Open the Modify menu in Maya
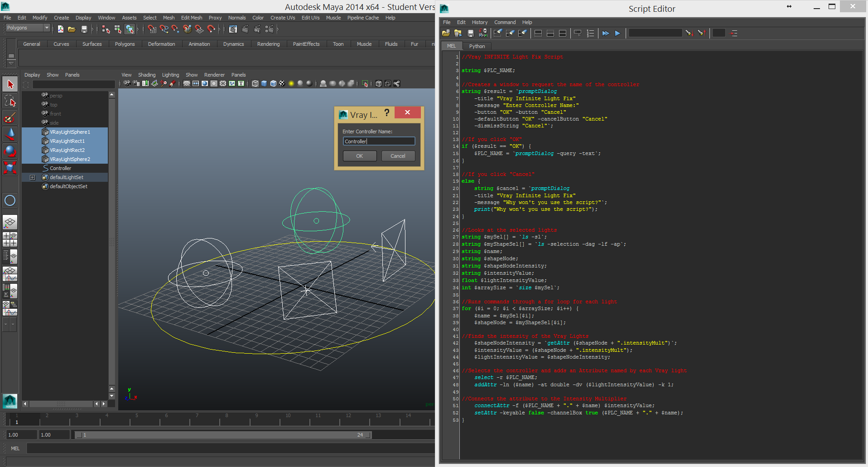This screenshot has width=868, height=467. point(40,18)
